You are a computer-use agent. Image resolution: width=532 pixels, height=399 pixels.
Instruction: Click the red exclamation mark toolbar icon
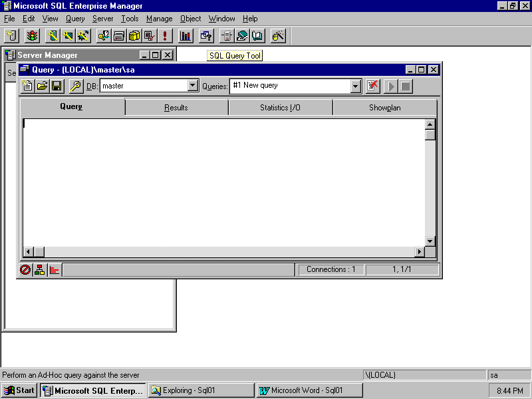pos(164,36)
